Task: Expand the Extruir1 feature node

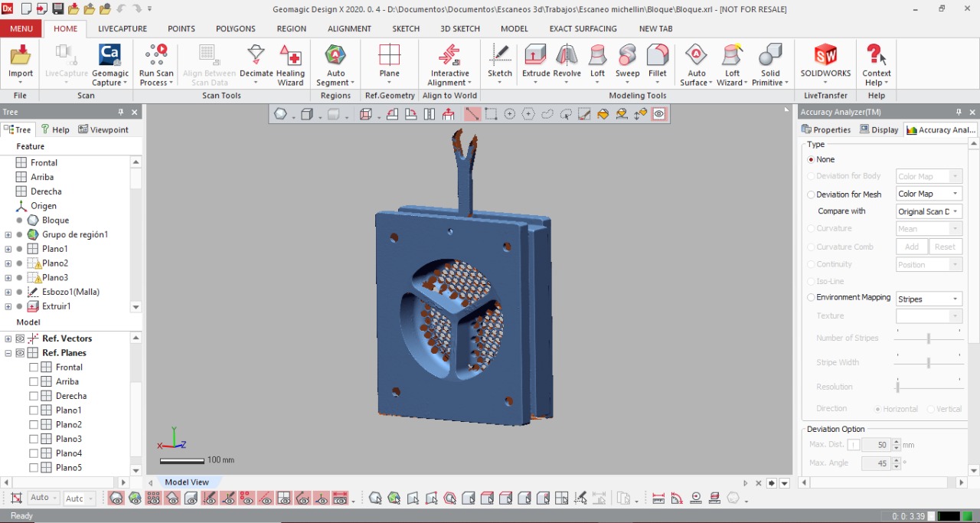Action: click(8, 306)
